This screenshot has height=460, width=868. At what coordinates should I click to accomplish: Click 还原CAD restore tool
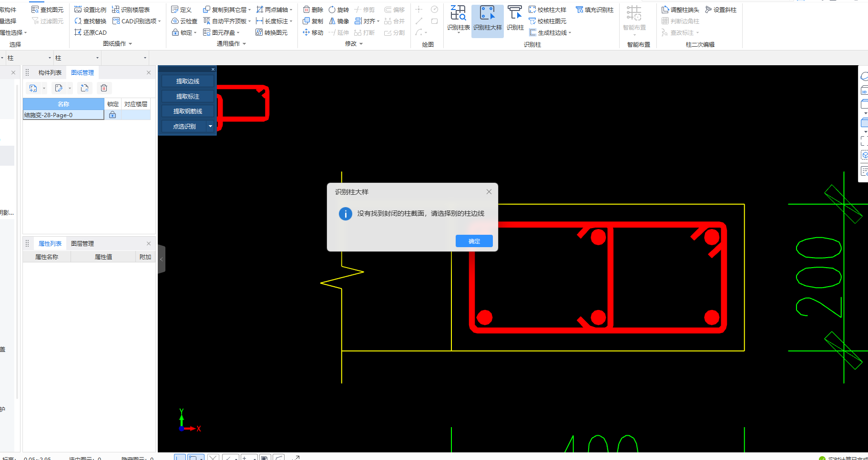coord(90,32)
